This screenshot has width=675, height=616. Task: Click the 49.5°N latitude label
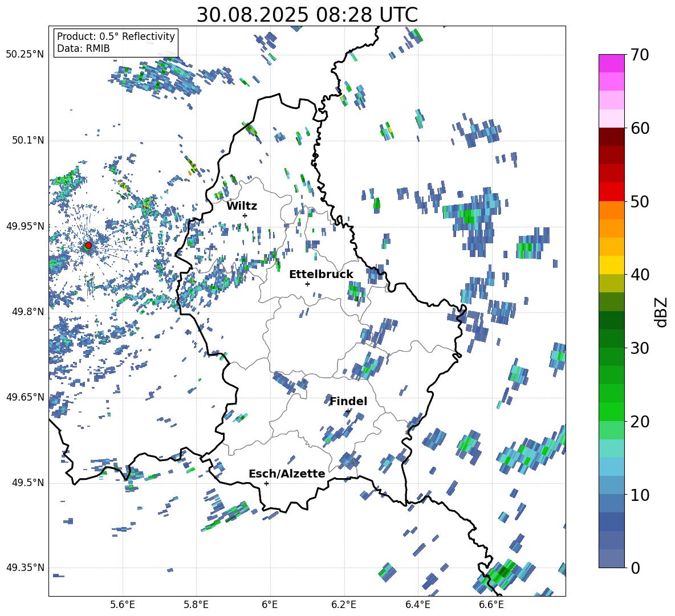coord(27,482)
